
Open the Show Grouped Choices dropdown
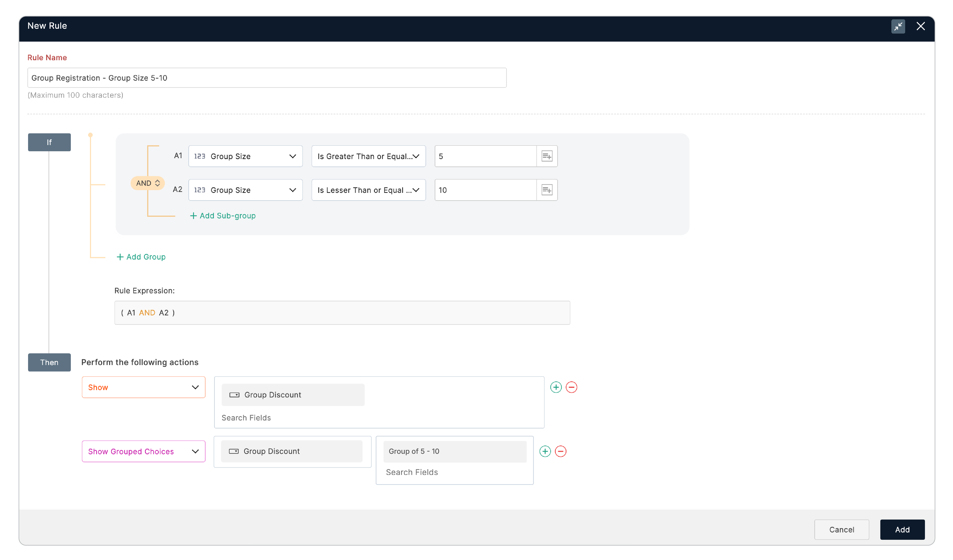point(143,451)
